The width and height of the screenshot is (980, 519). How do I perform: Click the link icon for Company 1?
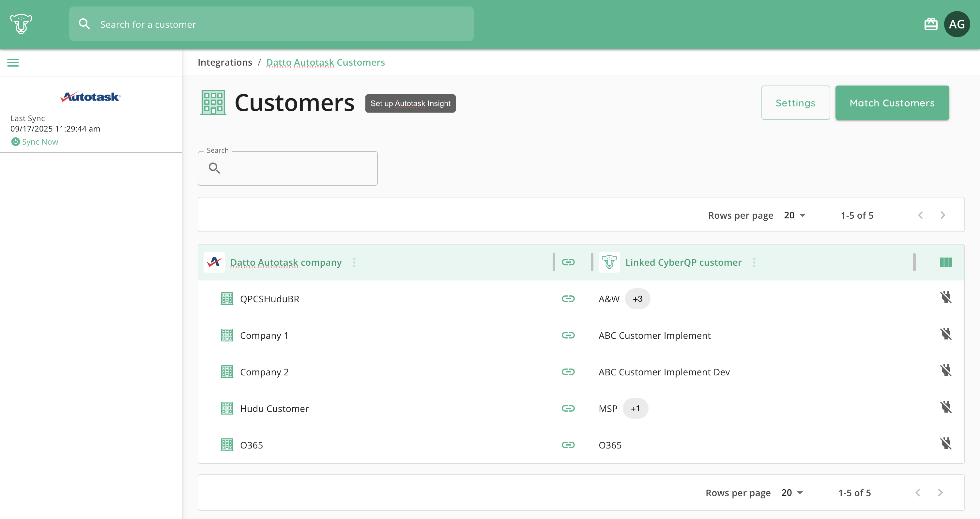point(568,335)
